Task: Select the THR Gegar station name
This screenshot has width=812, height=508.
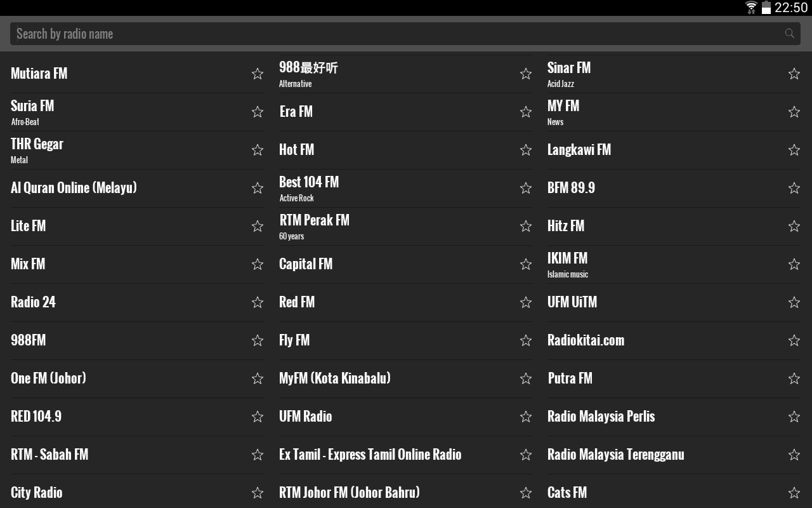Action: (37, 144)
